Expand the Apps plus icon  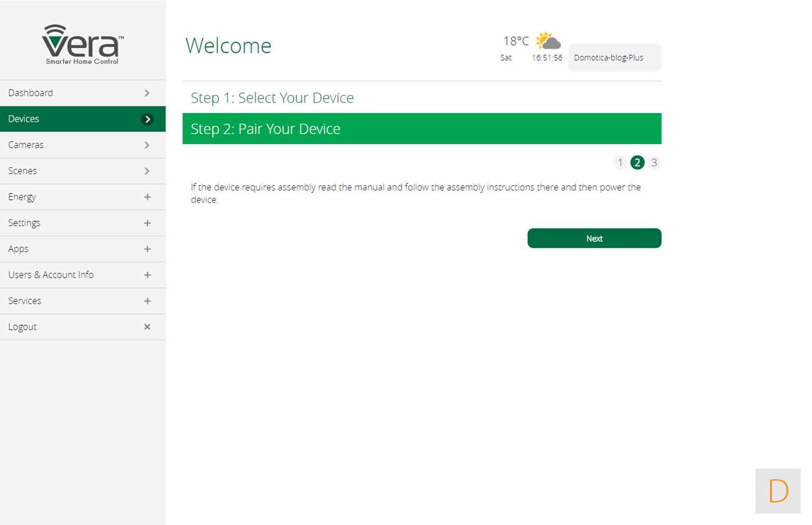click(147, 249)
